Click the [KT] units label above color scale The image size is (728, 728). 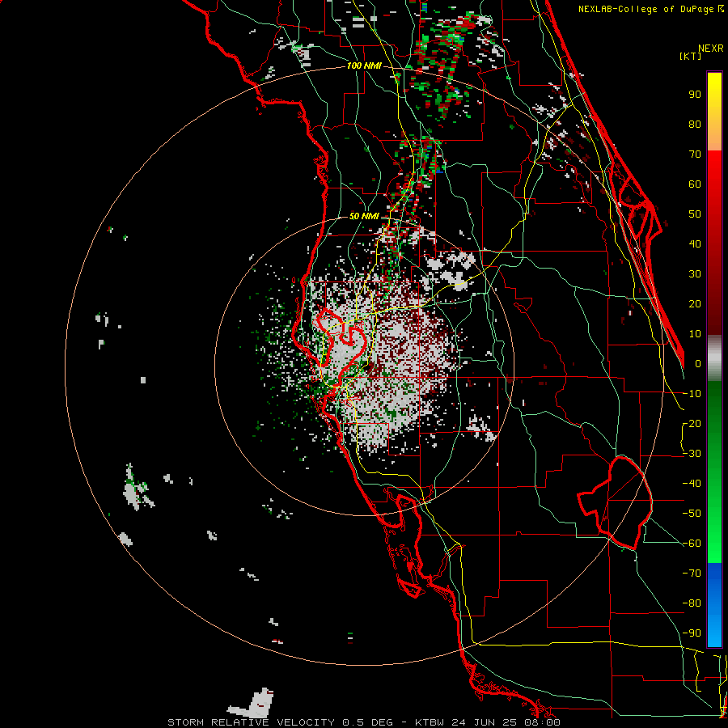point(690,56)
